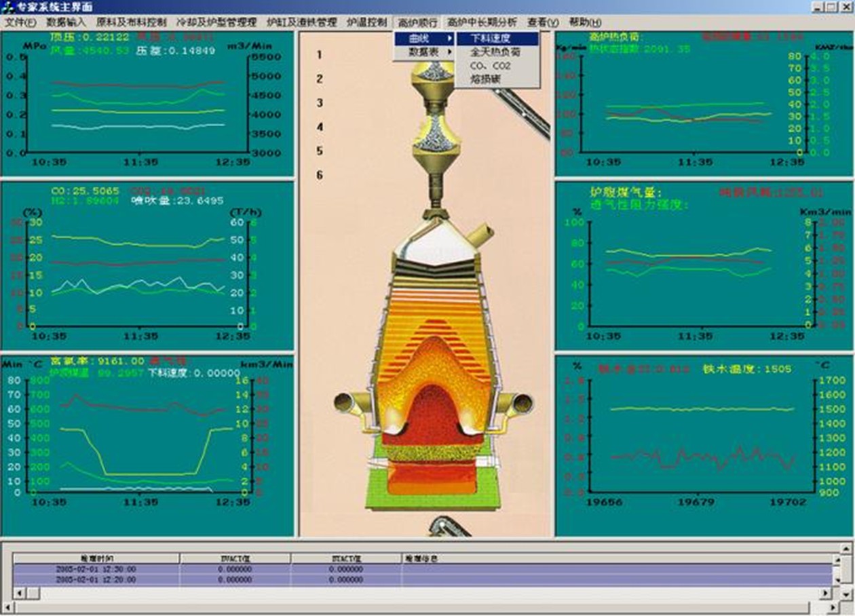Click the top charging hopper of furnace
Viewport: 855px width, 616px height.
(x=434, y=75)
